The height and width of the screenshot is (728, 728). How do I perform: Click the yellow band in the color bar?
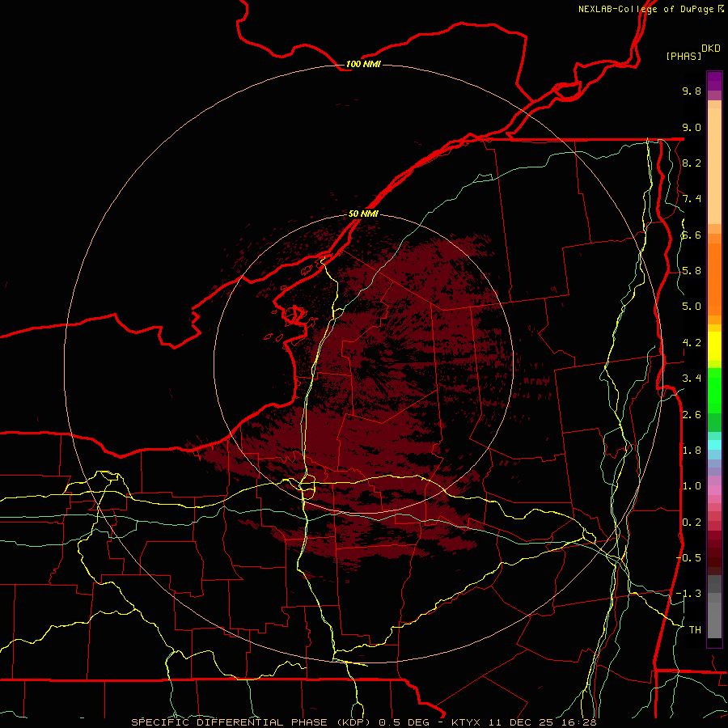tap(714, 346)
